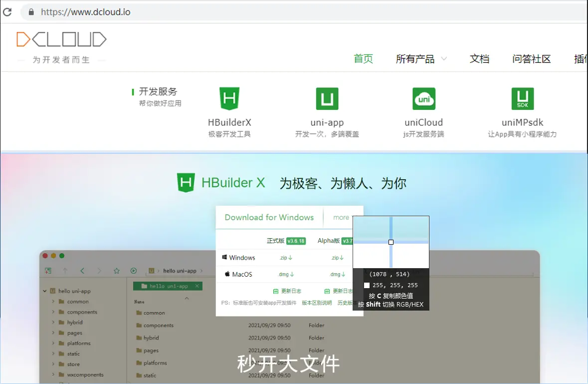
Task: Click the uniMPsdk SDK icon
Action: click(x=522, y=99)
